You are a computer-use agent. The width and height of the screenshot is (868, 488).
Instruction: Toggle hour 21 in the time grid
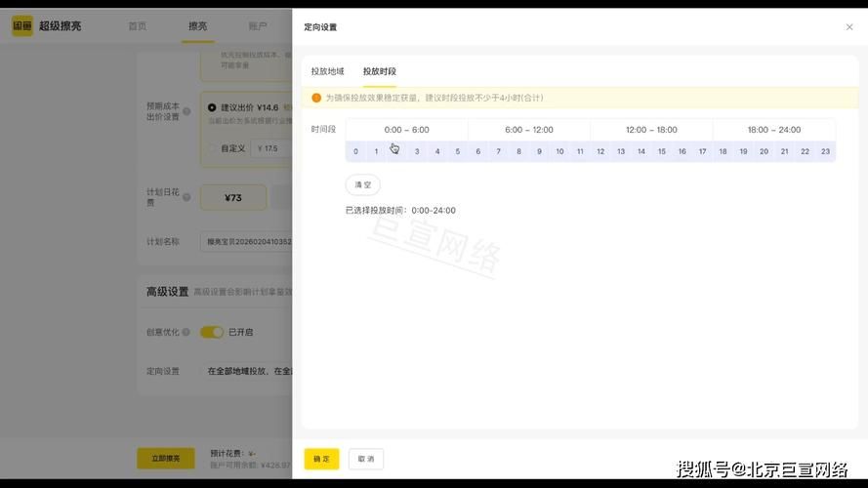click(x=784, y=151)
